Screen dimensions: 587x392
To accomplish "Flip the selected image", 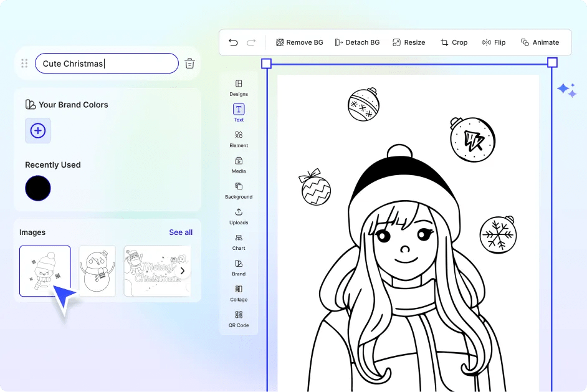I will pos(494,42).
